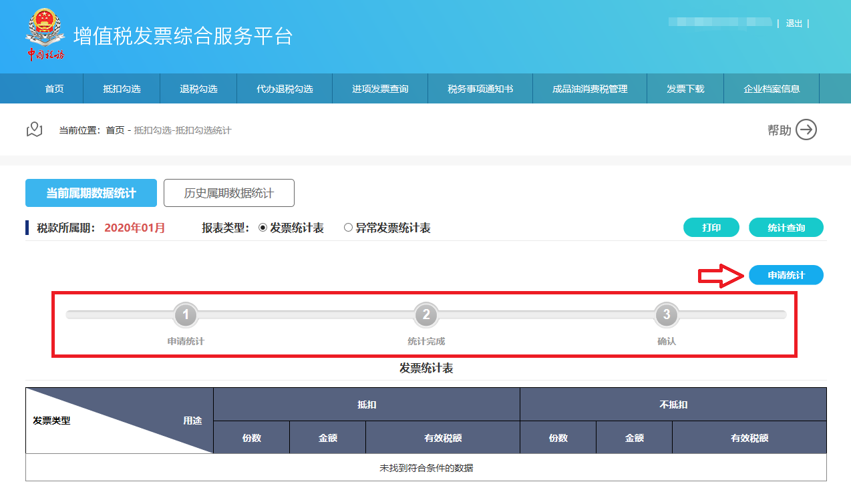Click step 3 circle 确认
The width and height of the screenshot is (851, 504).
click(666, 314)
